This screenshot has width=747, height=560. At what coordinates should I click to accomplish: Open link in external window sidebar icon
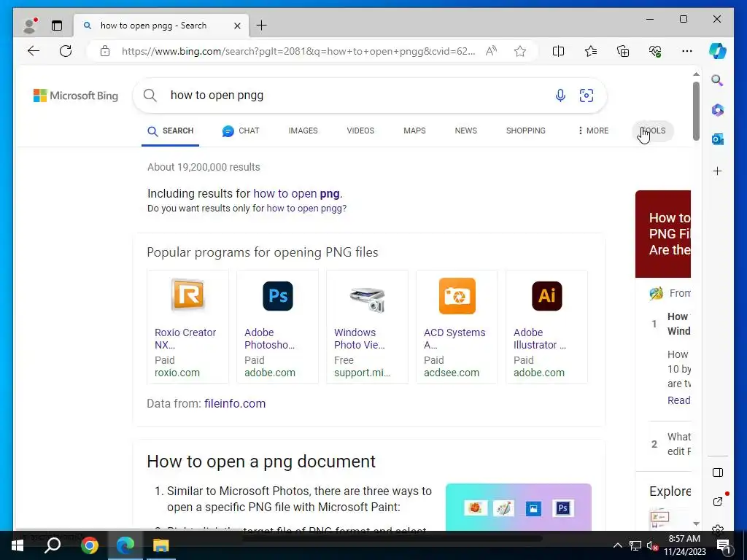point(718,502)
